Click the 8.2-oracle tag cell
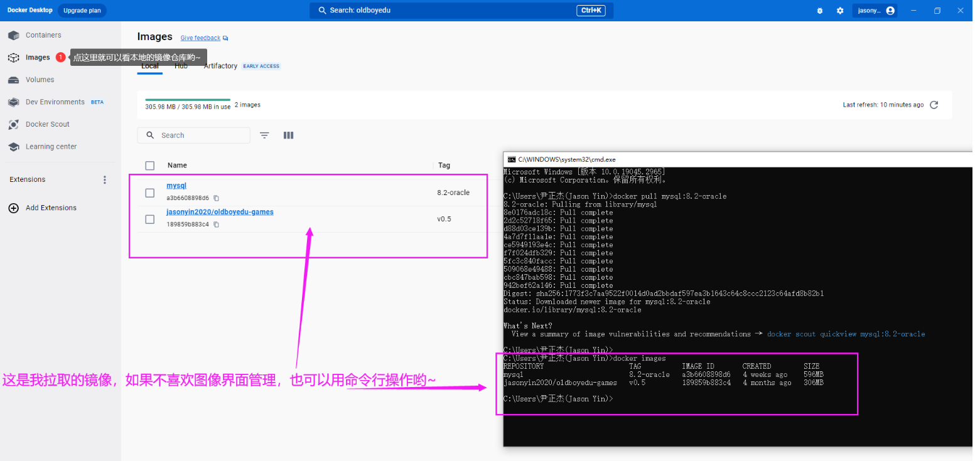This screenshot has height=461, width=980. pos(453,193)
